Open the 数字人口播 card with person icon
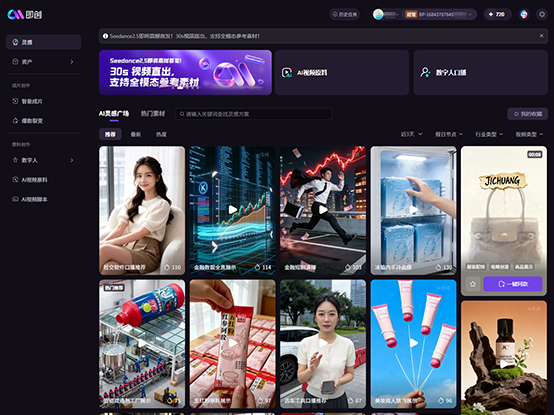Screen dimensions: 554x415 pyautogui.click(x=481, y=72)
